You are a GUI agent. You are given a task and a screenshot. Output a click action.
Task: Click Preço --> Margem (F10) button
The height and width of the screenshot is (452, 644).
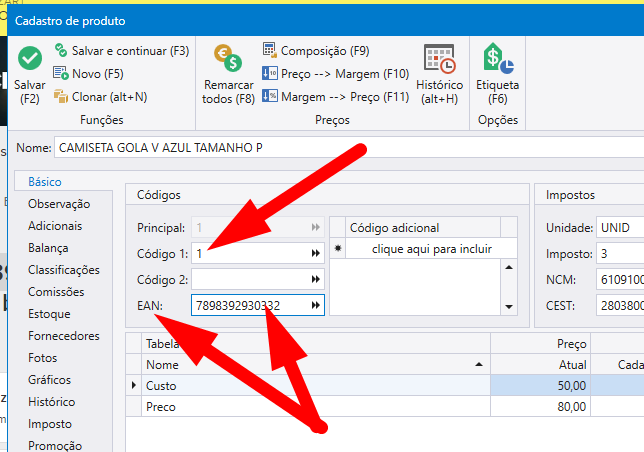point(269,73)
